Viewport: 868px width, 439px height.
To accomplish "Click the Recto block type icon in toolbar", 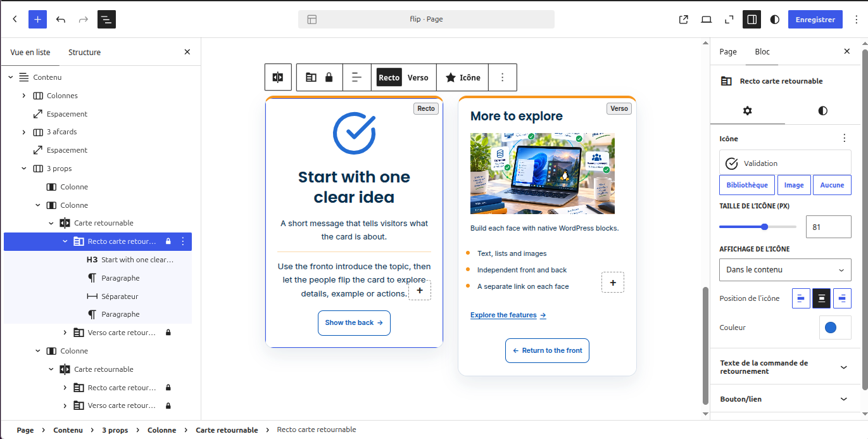I will tap(311, 77).
